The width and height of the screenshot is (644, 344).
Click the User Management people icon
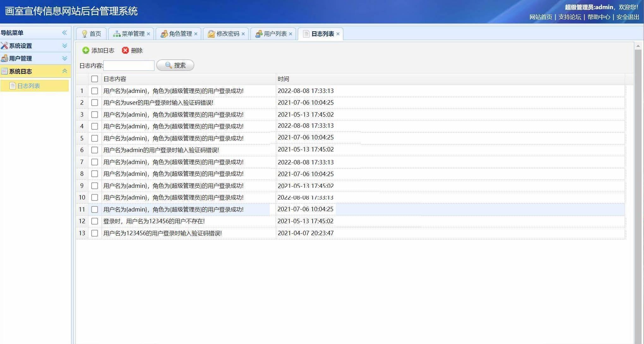coord(4,58)
